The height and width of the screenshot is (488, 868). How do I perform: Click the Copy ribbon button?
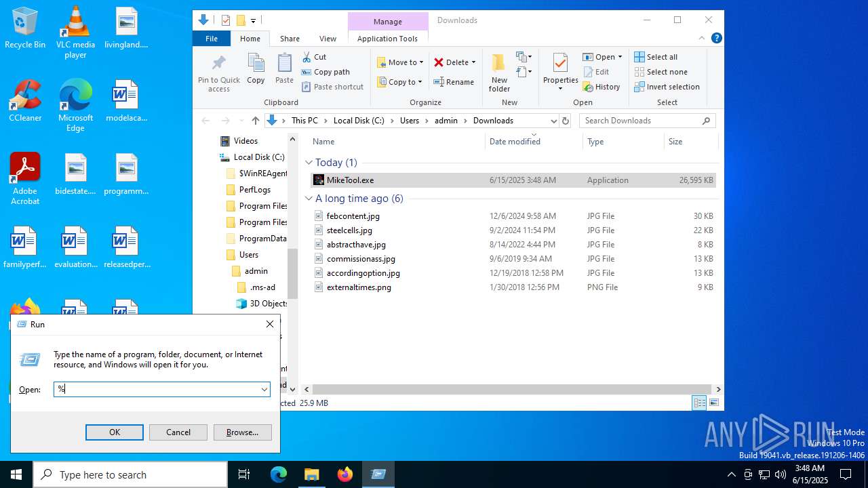point(256,69)
